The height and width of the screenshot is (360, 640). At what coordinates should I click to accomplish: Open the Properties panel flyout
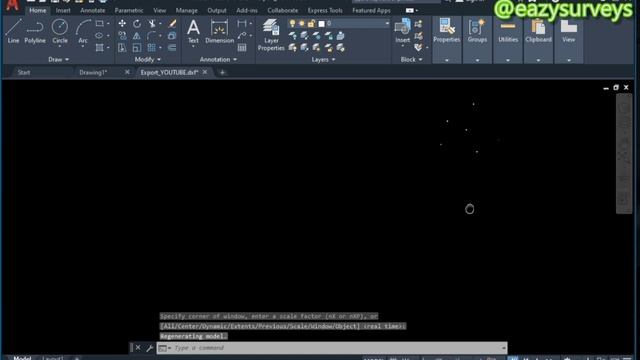[x=447, y=60]
